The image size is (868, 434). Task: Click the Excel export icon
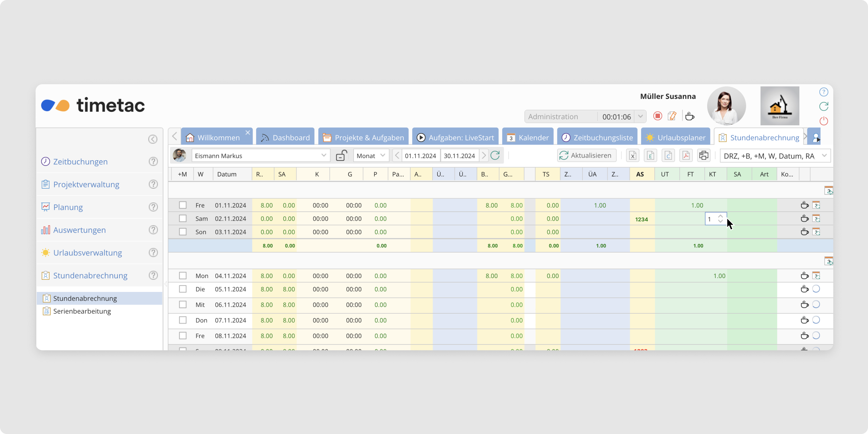[632, 156]
